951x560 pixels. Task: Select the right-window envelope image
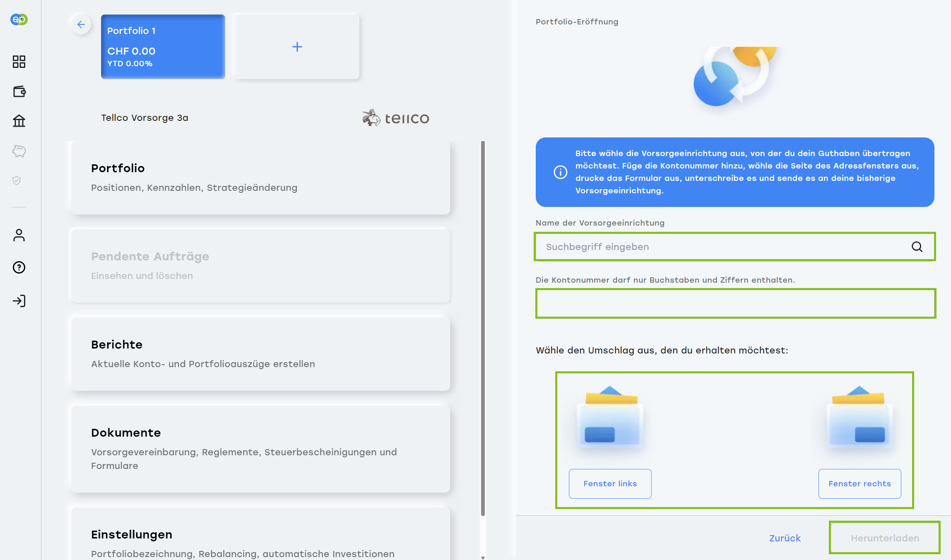(x=860, y=417)
